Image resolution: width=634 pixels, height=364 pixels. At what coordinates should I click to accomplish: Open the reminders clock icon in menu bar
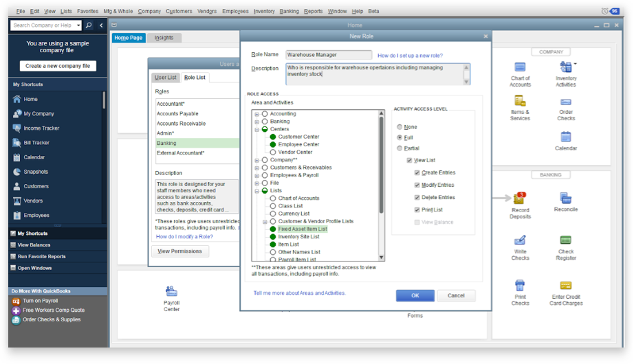coord(604,11)
